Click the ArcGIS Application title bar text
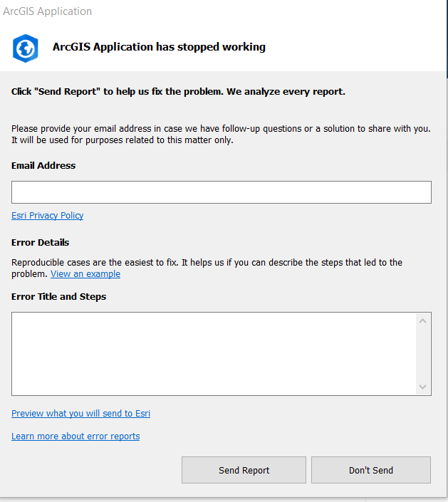This screenshot has width=448, height=502. pyautogui.click(x=48, y=11)
